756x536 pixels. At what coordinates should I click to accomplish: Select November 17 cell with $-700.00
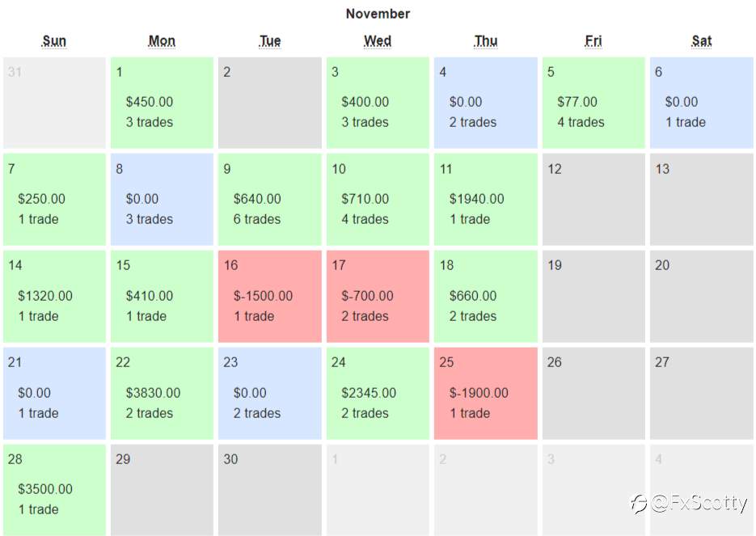(x=378, y=297)
